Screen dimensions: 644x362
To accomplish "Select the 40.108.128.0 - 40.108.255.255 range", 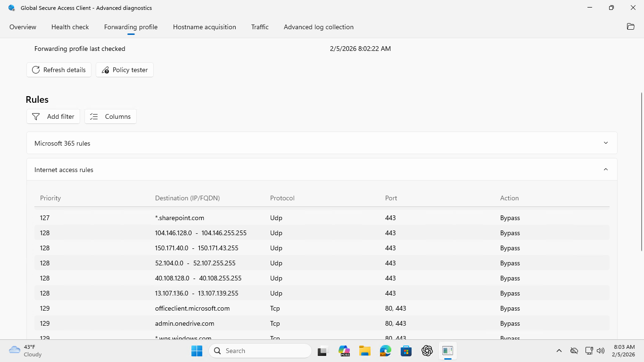I will pos(198,278).
